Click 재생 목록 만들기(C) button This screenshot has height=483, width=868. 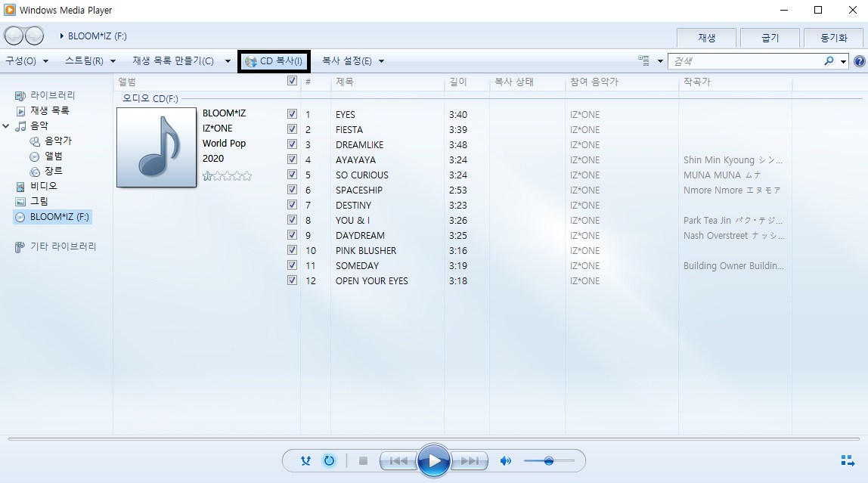click(x=173, y=61)
